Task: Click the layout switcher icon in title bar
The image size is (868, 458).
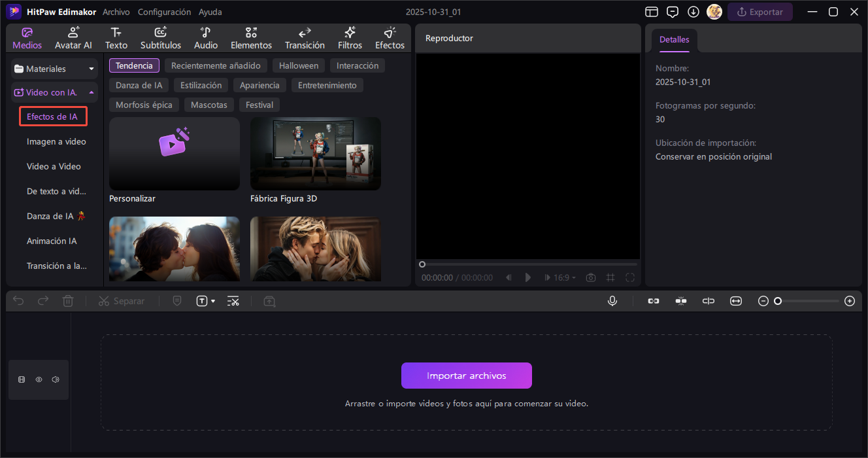Action: (x=651, y=12)
